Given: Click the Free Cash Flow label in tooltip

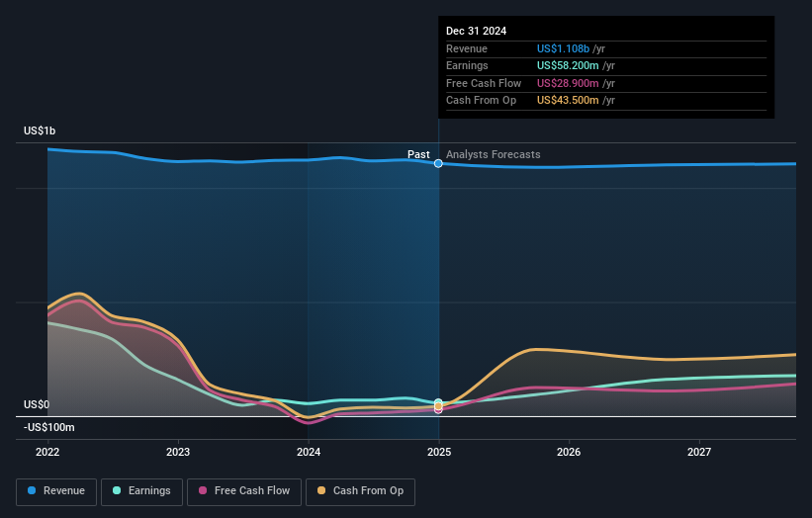Looking at the screenshot, I should (x=484, y=83).
